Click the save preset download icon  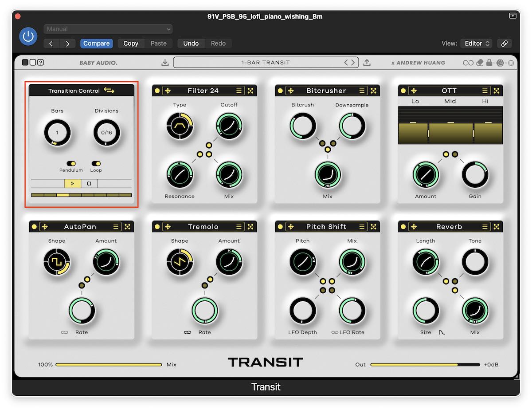[165, 63]
